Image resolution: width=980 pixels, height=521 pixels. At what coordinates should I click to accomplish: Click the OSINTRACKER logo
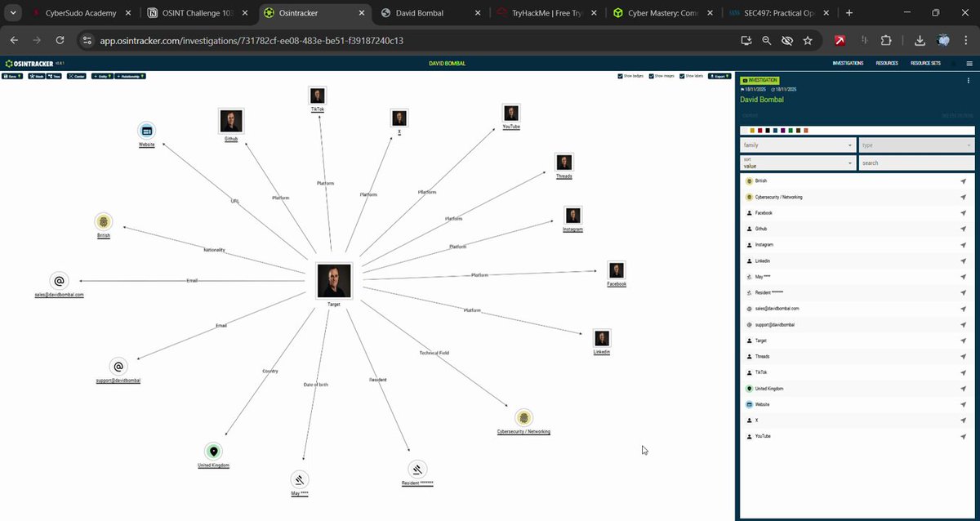pos(29,64)
